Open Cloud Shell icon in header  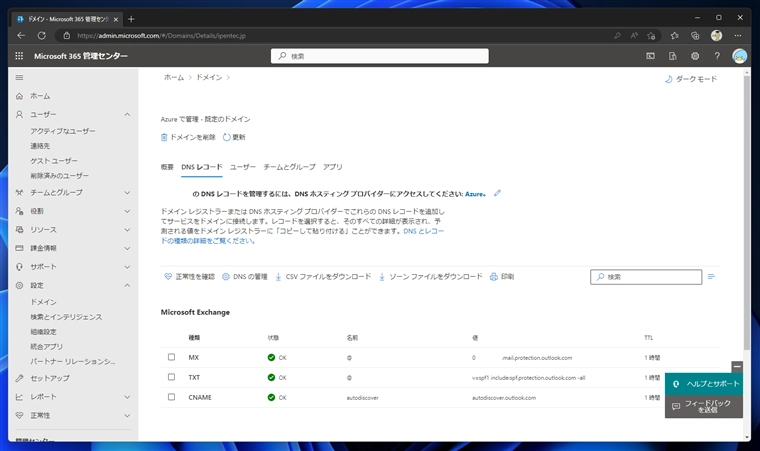click(650, 56)
